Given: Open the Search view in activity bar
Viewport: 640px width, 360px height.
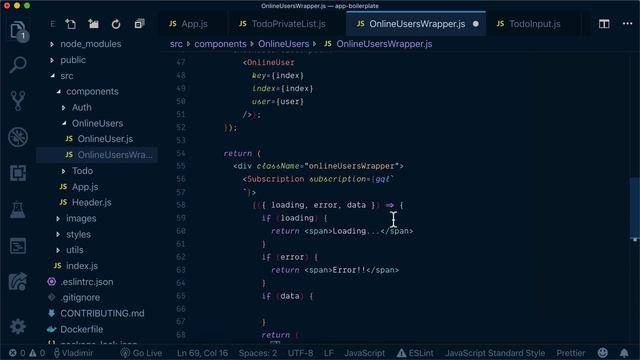Looking at the screenshot, I should point(18,65).
